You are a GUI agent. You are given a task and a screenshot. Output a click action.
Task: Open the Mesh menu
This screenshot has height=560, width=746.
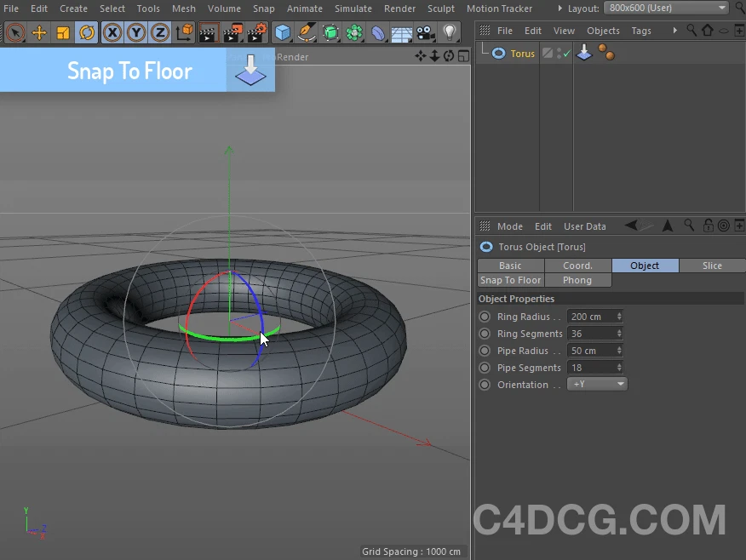pos(183,9)
